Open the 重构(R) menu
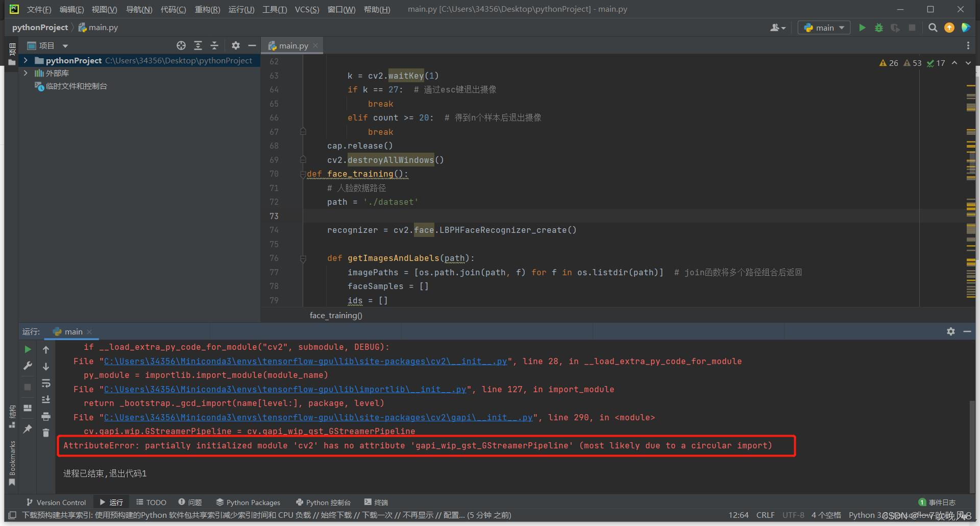The height and width of the screenshot is (526, 980). [x=207, y=9]
